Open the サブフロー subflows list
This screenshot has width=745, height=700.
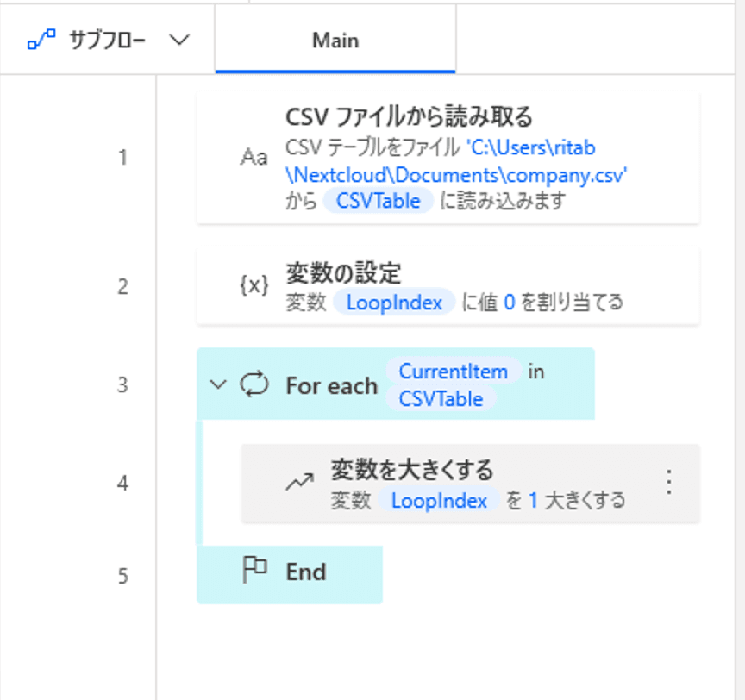click(108, 41)
